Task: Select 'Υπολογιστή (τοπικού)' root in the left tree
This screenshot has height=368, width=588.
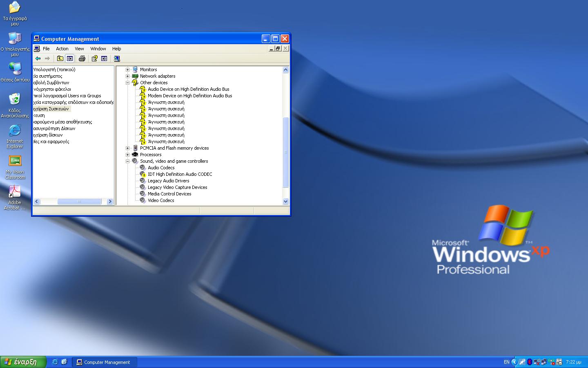Action: pos(54,70)
